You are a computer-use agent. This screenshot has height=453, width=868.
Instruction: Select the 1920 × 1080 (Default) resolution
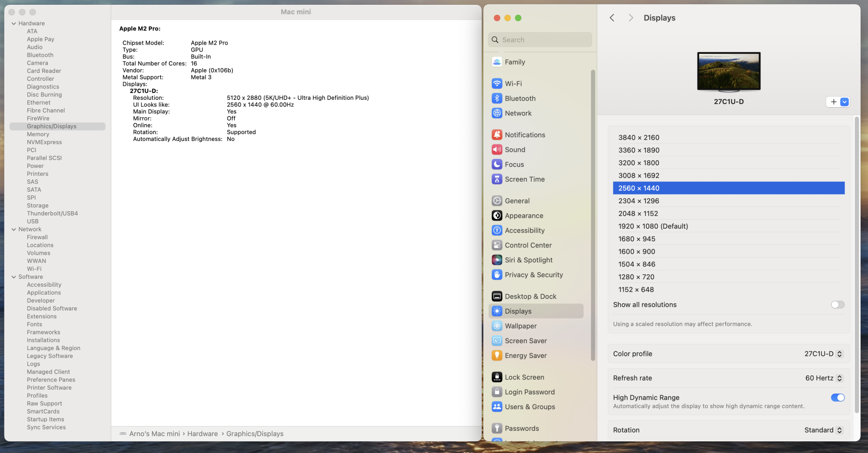pyautogui.click(x=729, y=226)
